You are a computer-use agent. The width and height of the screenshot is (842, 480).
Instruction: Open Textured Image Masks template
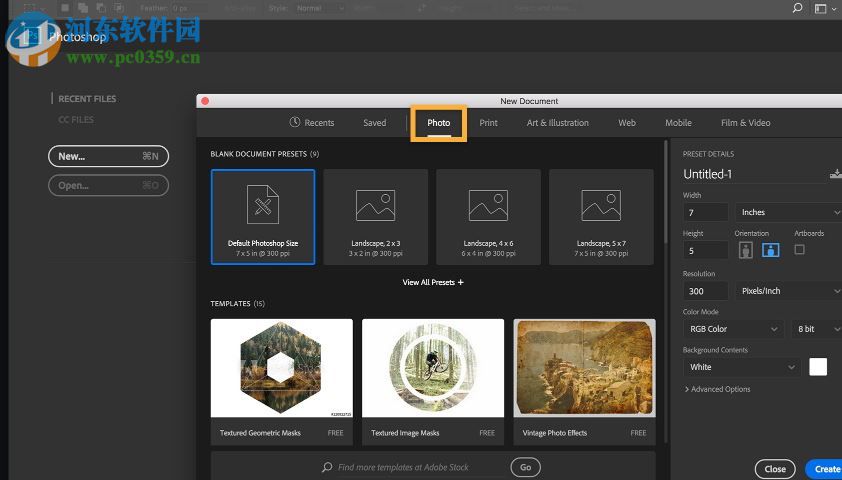[x=433, y=382]
